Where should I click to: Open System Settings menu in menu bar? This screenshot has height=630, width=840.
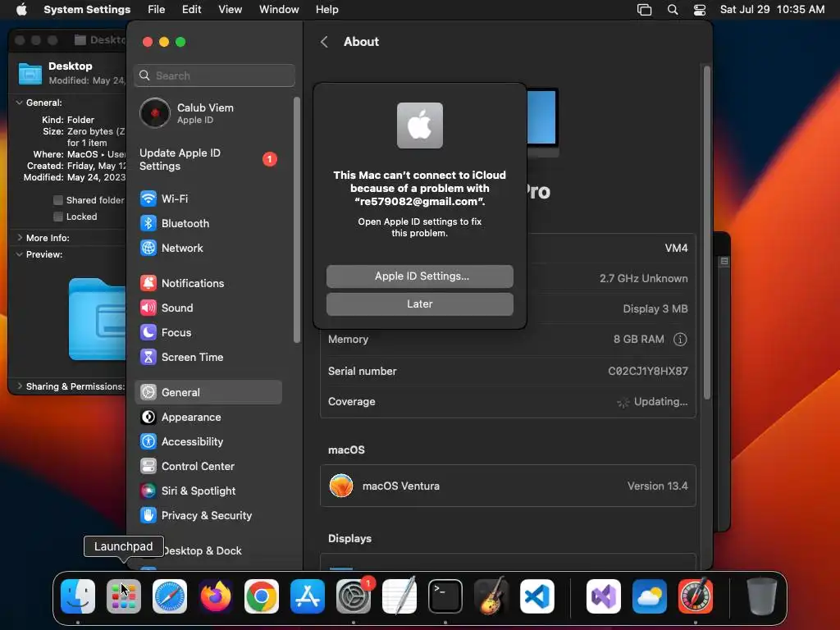(x=87, y=10)
